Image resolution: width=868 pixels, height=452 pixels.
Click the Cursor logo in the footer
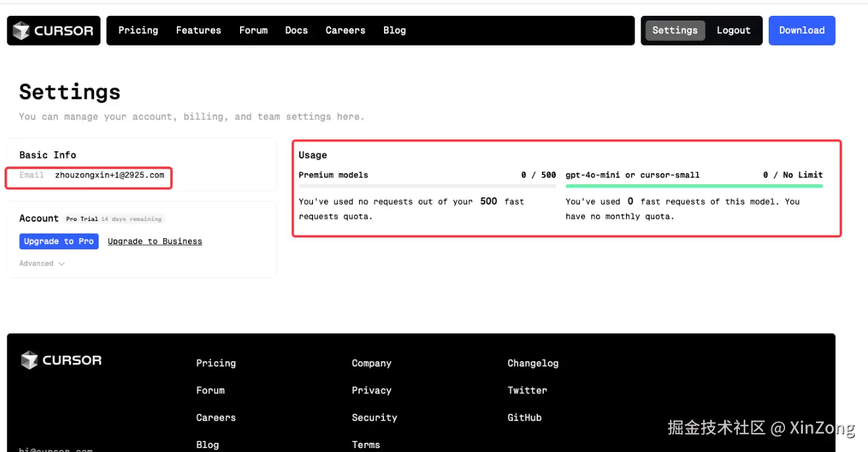[x=61, y=360]
